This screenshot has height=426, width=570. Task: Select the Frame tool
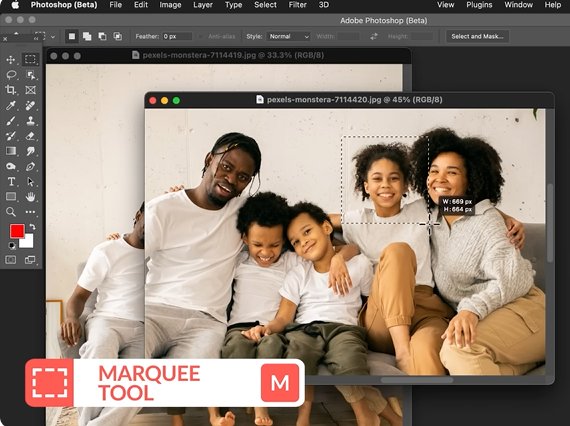[31, 90]
